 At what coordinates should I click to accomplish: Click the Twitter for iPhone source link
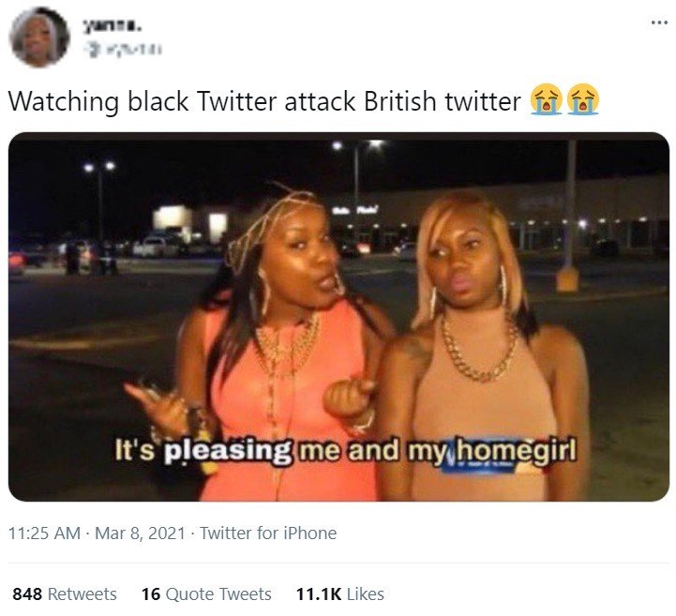pyautogui.click(x=268, y=533)
